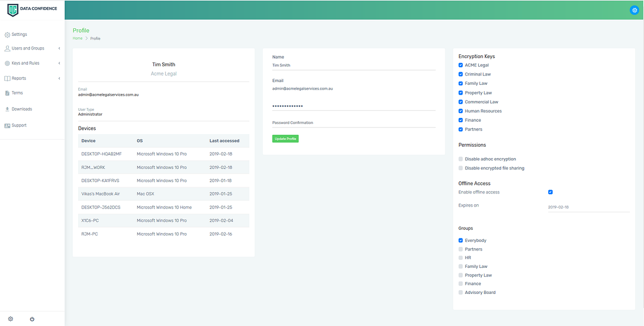This screenshot has height=326, width=644.
Task: Select the RJM-PC device row
Action: pos(164,234)
